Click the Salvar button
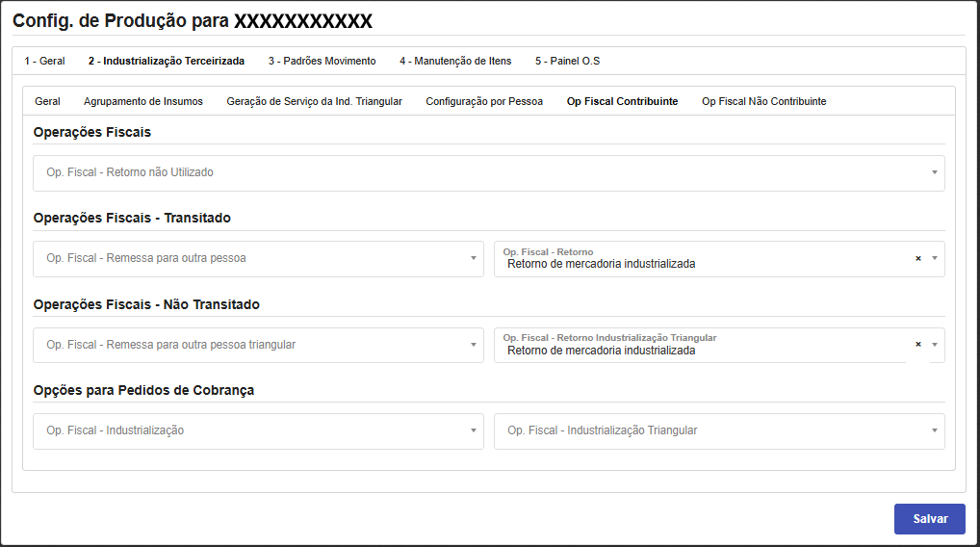980x547 pixels. [929, 518]
